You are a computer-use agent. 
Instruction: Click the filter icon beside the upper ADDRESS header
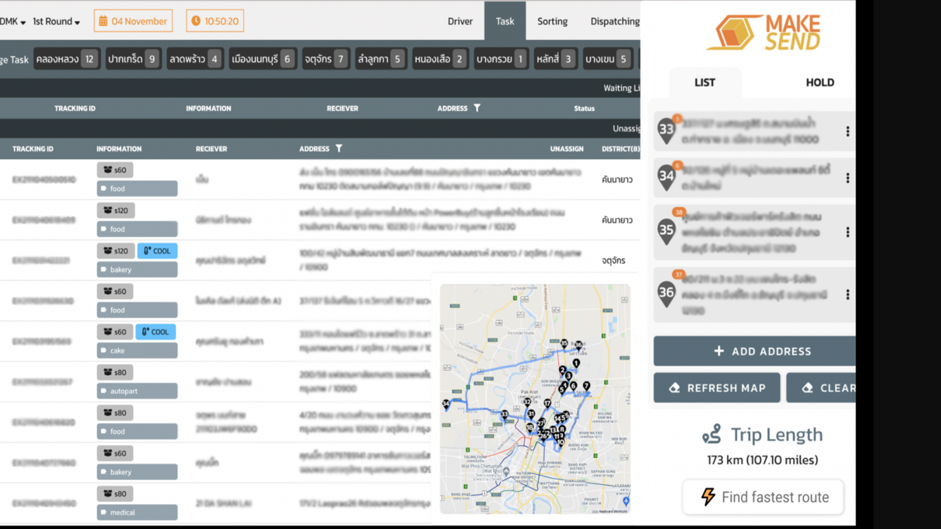[477, 108]
